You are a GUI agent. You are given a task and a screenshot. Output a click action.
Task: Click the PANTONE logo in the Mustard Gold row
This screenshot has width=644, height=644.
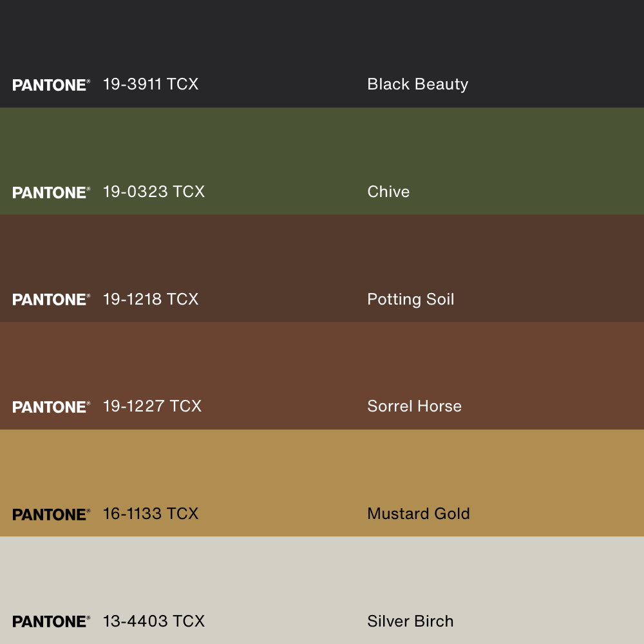tap(52, 515)
